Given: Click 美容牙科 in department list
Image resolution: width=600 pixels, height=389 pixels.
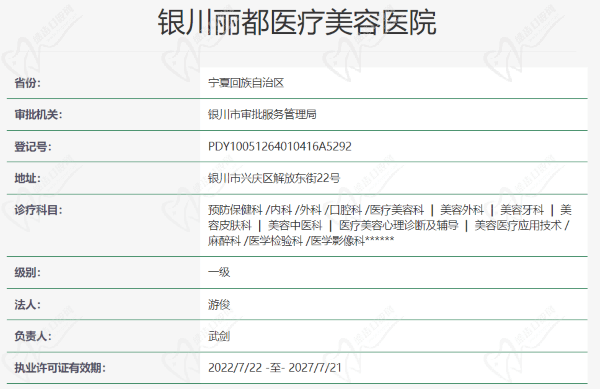Looking at the screenshot, I should [522, 210].
